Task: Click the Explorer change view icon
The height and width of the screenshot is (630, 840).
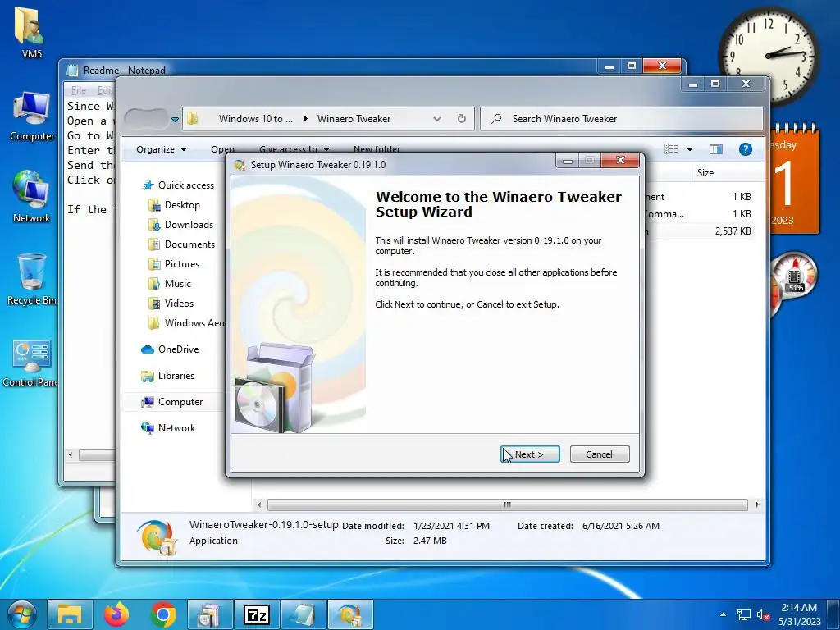Action: [671, 149]
